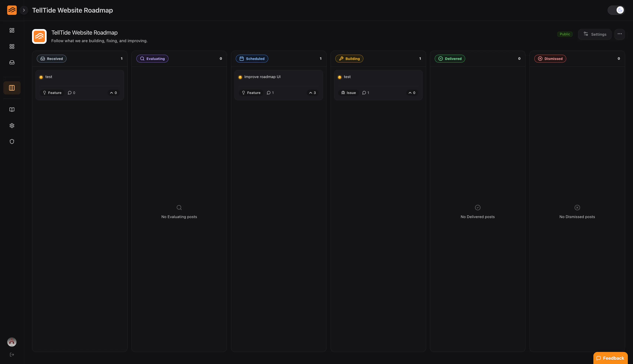Upvote the Improve roadmap UI card
Viewport: 633px width, 364px height.
[313, 93]
